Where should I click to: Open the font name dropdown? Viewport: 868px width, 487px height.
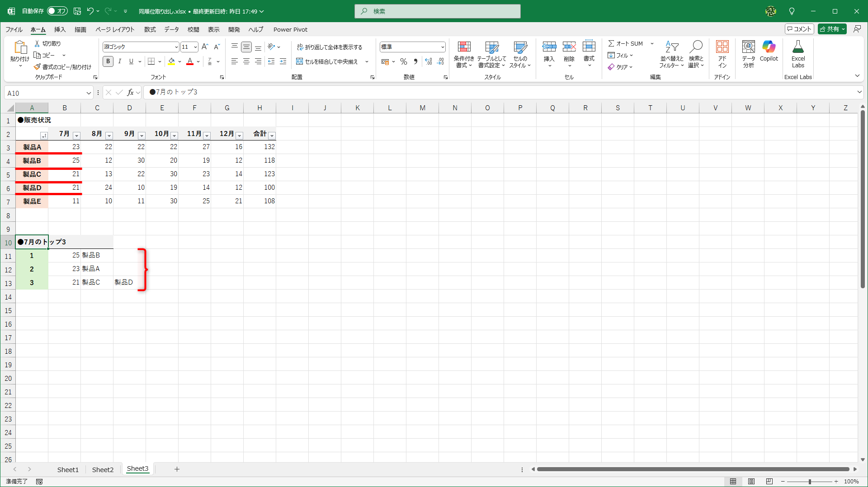pyautogui.click(x=176, y=47)
